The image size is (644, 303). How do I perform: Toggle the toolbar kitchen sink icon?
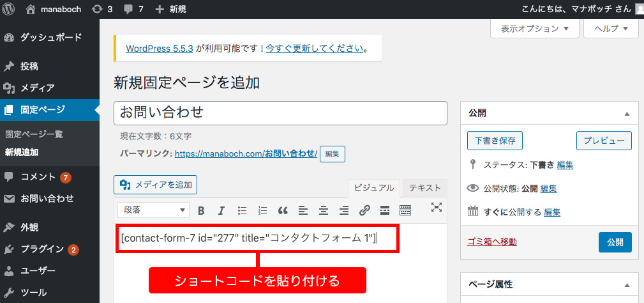(x=405, y=211)
